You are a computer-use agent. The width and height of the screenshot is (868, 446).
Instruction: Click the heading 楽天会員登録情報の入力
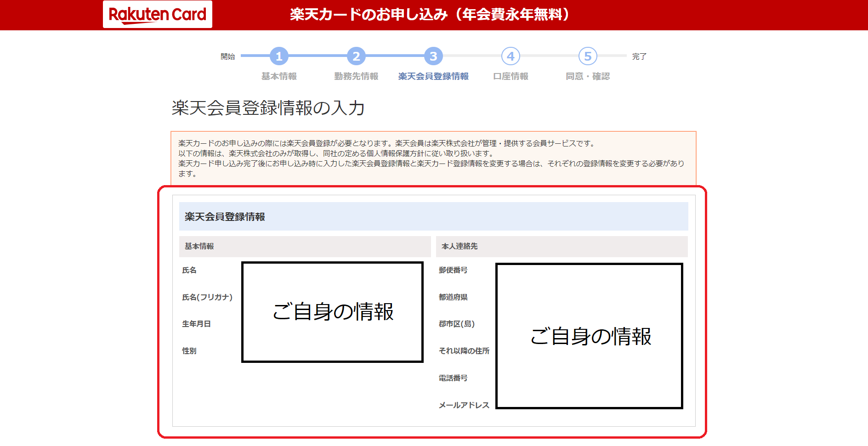pos(268,108)
